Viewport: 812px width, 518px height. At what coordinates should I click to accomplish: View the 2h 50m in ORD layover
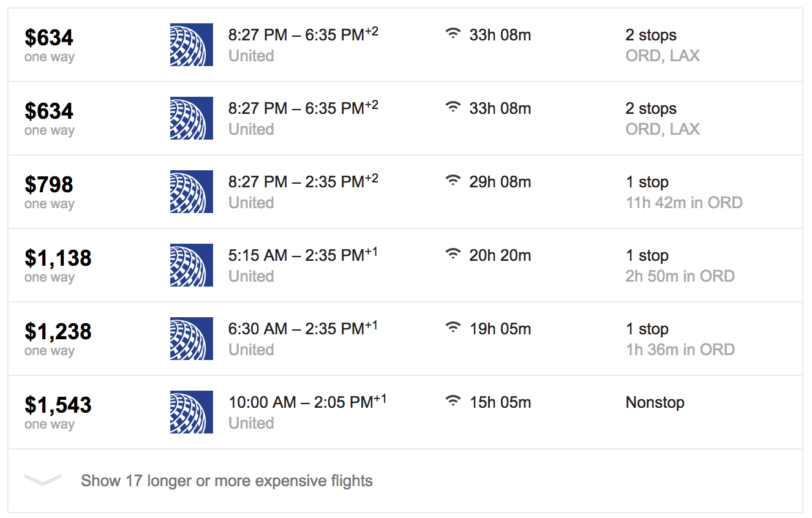[680, 276]
